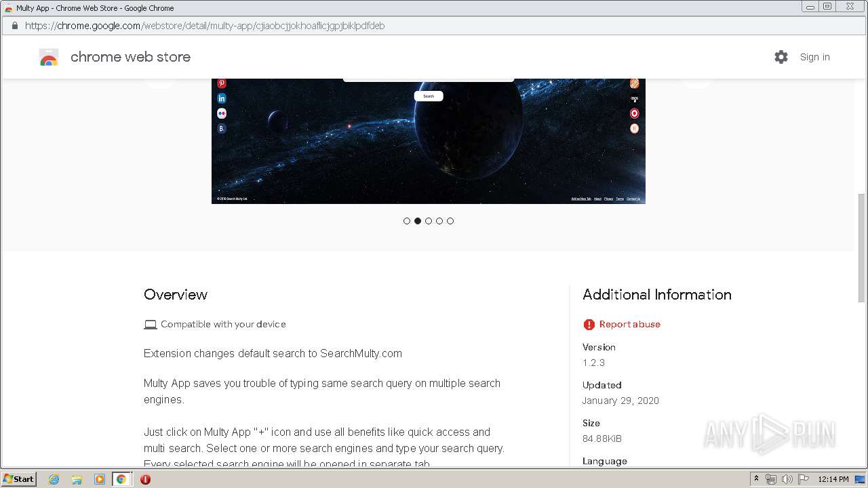Click the show desktop monitor icon

[x=860, y=479]
